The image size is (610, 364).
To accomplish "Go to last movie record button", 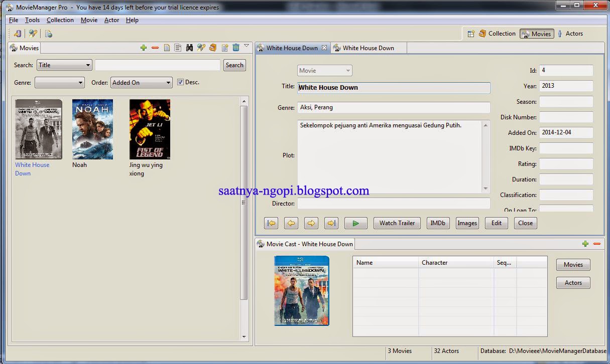I will [331, 223].
